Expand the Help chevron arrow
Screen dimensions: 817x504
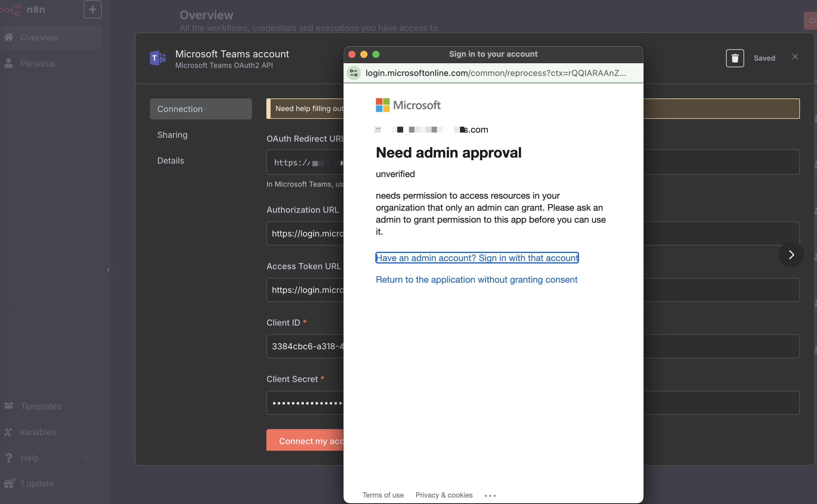point(86,458)
